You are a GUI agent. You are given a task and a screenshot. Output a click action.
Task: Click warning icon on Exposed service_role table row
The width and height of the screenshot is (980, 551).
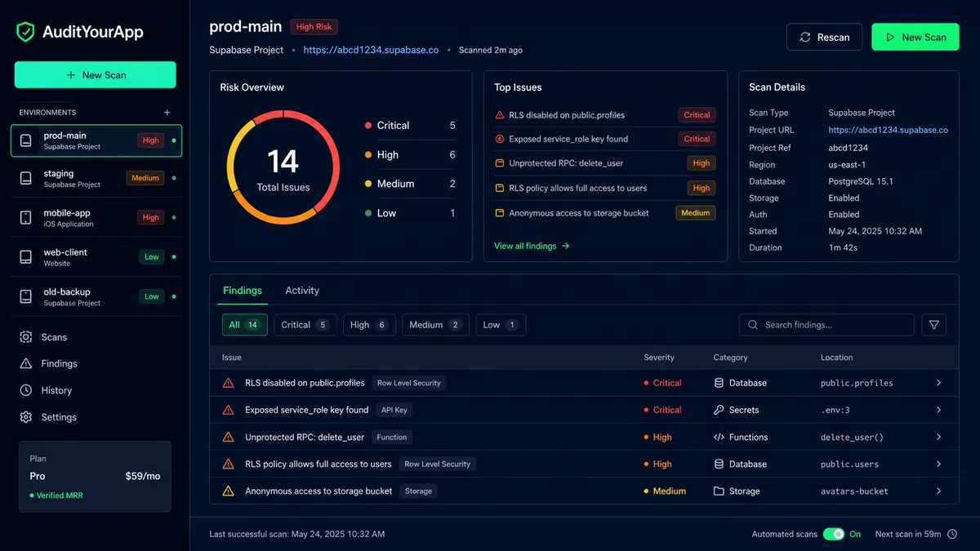[x=229, y=410]
